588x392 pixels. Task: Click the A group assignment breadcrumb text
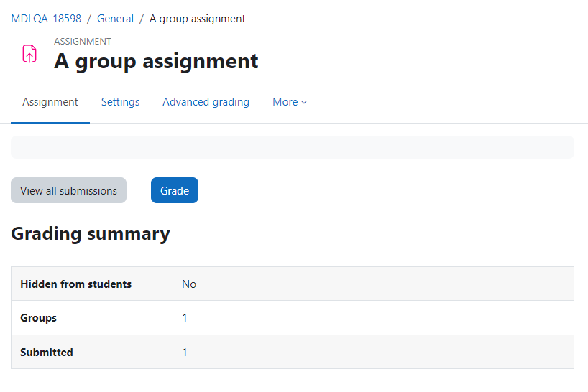point(197,19)
